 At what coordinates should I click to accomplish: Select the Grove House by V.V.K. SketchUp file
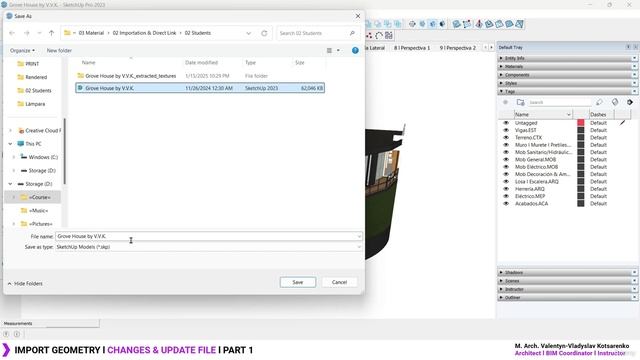pos(200,88)
